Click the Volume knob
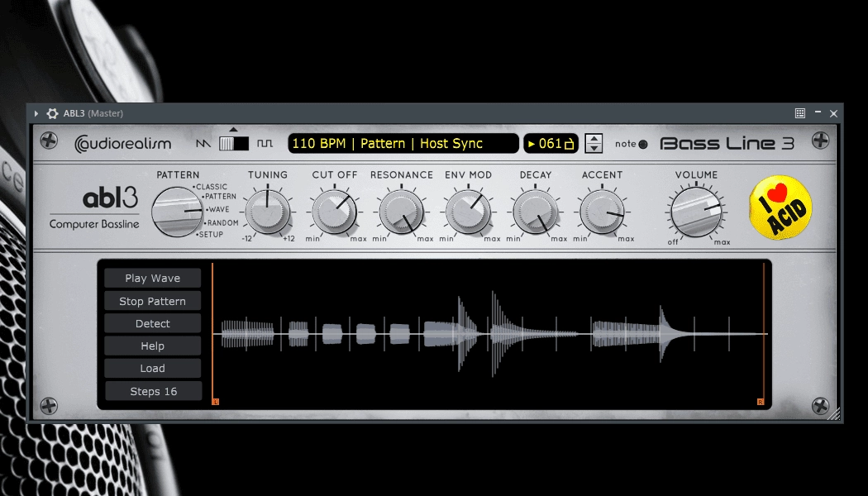The image size is (868, 496). (x=696, y=212)
